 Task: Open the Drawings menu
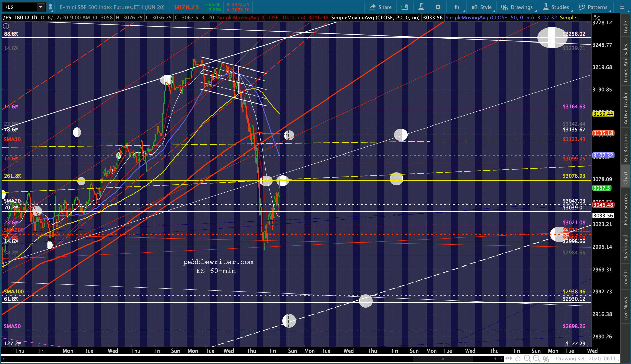click(x=518, y=7)
